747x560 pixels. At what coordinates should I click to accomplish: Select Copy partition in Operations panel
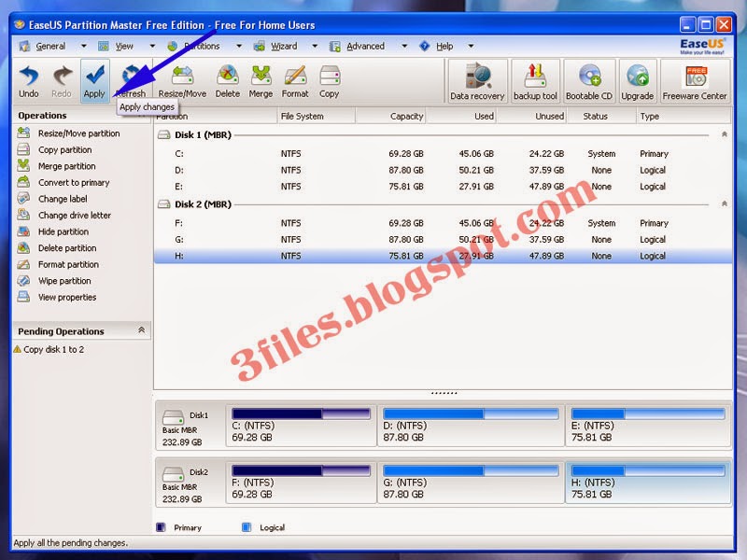55,149
